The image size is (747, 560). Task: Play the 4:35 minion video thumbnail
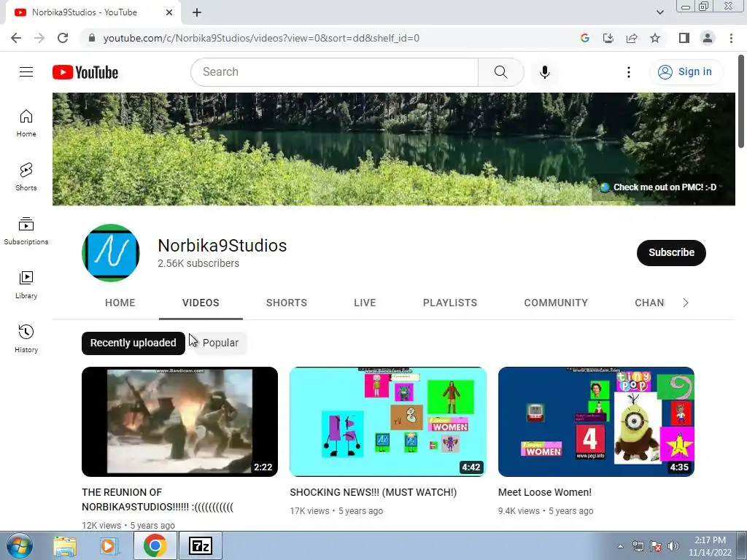596,421
